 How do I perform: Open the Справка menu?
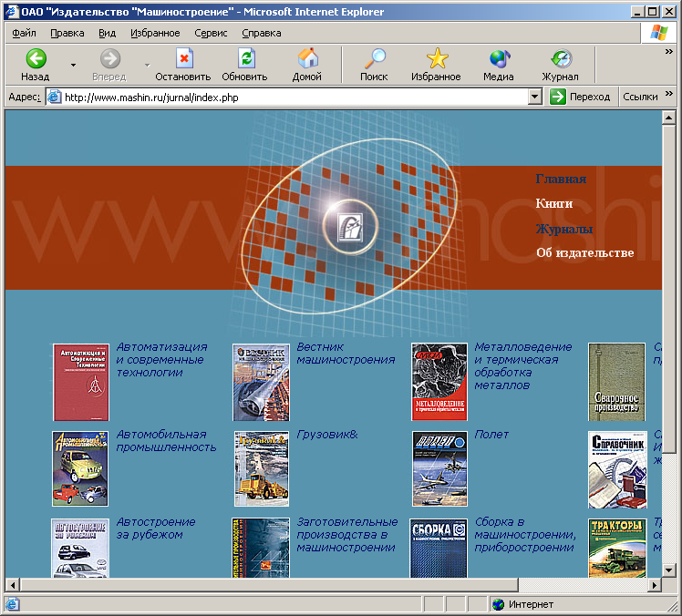coord(262,33)
